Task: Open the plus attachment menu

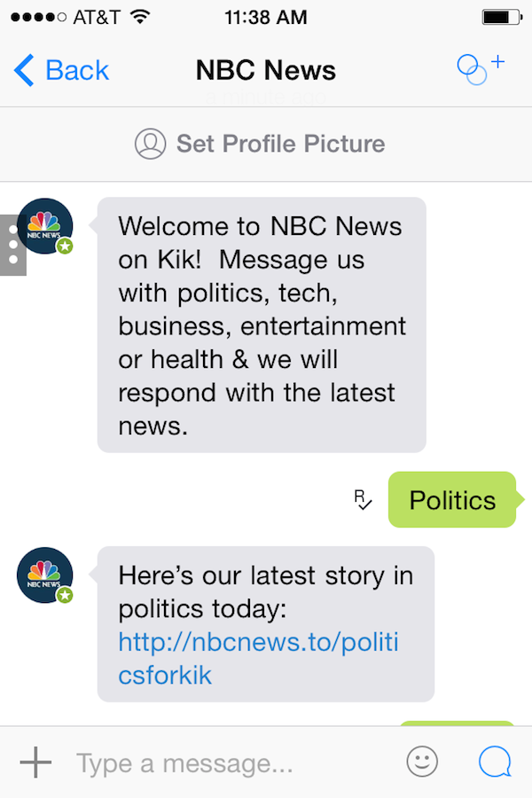Action: [35, 763]
